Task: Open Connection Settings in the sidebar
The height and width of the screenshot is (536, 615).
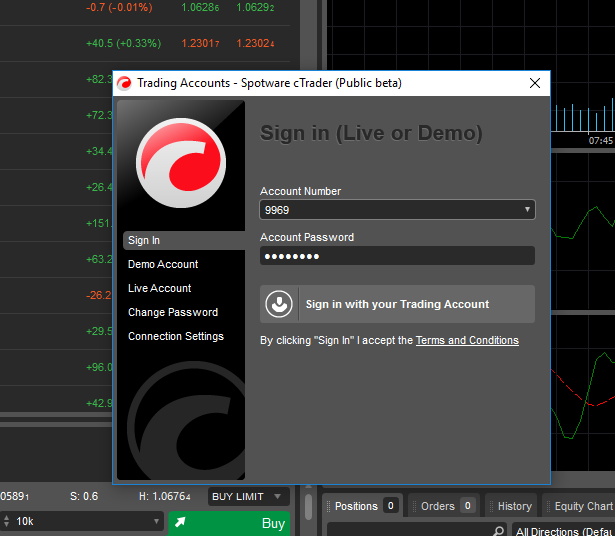Action: click(x=176, y=336)
